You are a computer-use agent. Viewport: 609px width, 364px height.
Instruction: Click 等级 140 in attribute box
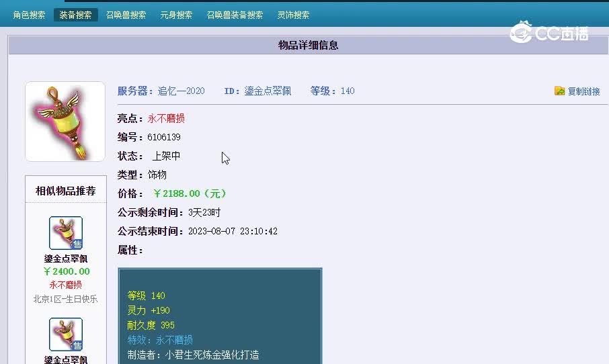[146, 295]
